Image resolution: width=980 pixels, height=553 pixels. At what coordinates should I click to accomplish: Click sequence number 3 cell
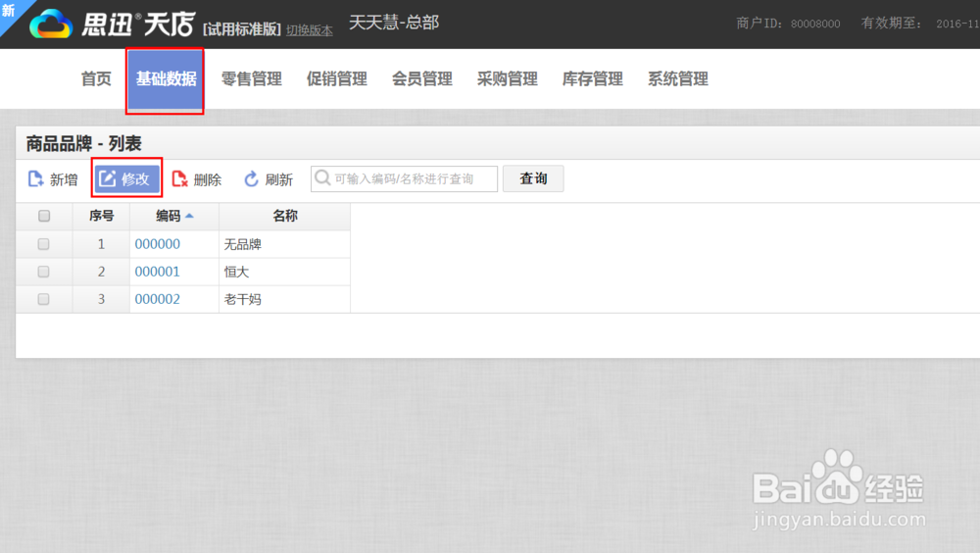coord(101,299)
